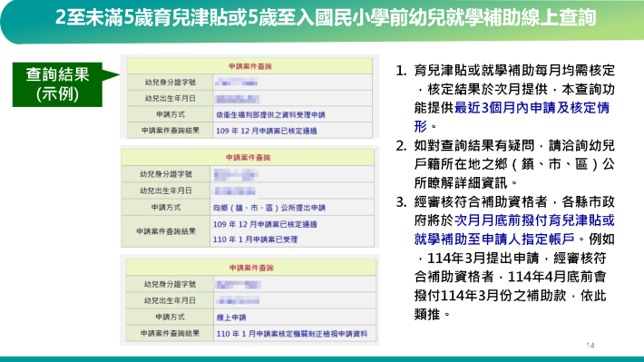The height and width of the screenshot is (362, 644).
Task: Click 申請案件查詢 header of the 衛生福利部 table
Action: coord(249,66)
